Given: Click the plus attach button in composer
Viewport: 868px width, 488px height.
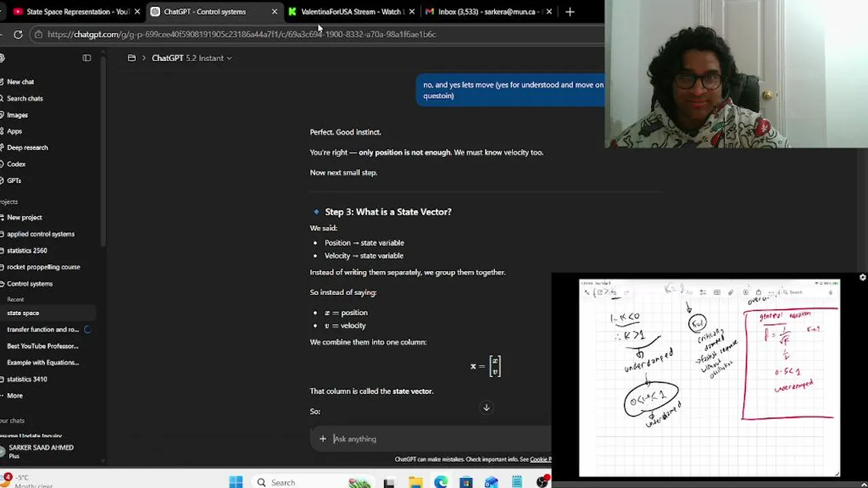Looking at the screenshot, I should (323, 439).
